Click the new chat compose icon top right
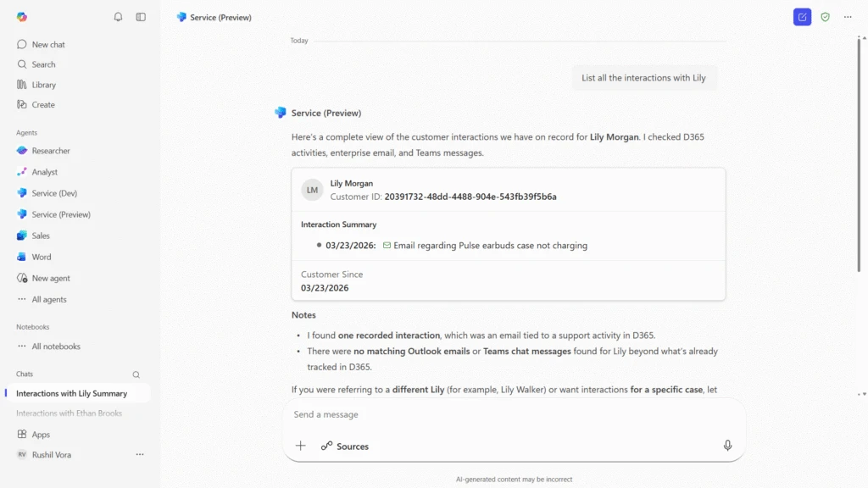 tap(802, 17)
